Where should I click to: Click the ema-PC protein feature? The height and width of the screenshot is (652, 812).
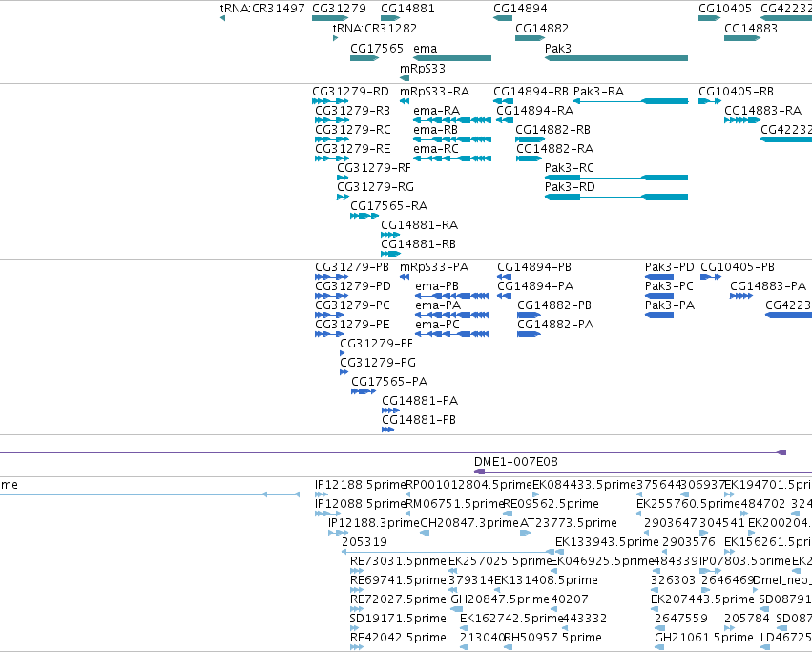coord(452,334)
